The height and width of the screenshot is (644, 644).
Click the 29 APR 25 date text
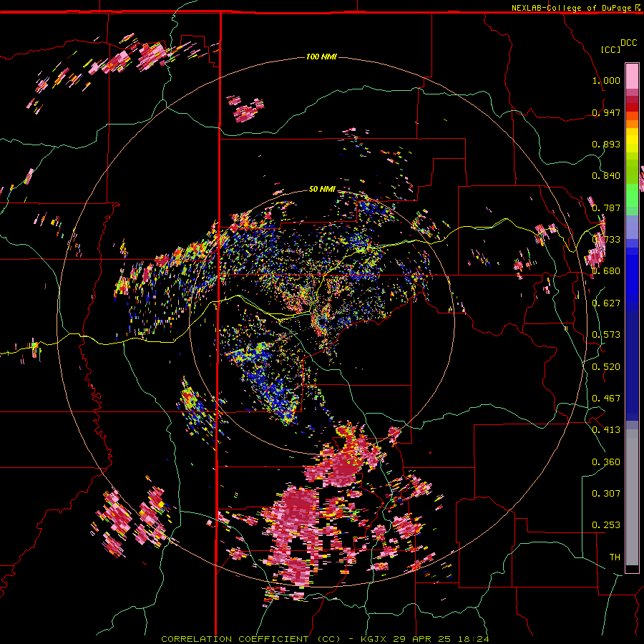[x=421, y=639]
